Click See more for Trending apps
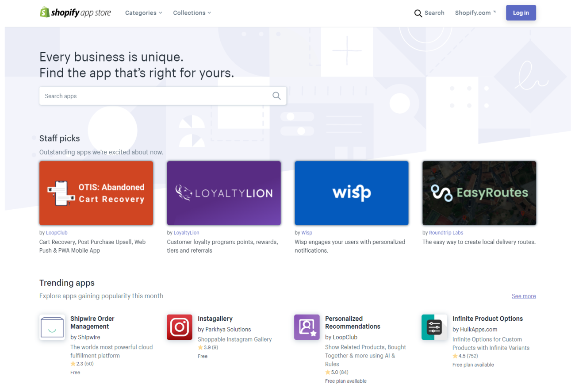The image size is (575, 392). click(x=524, y=296)
